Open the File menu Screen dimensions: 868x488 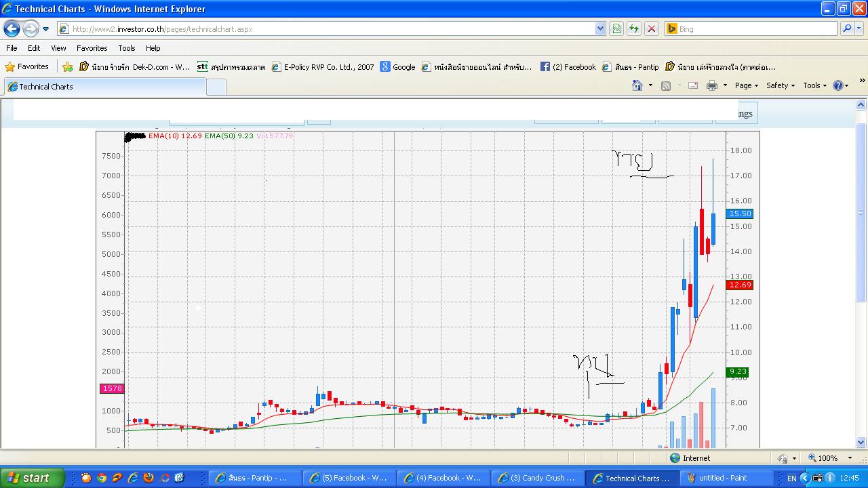[12, 48]
